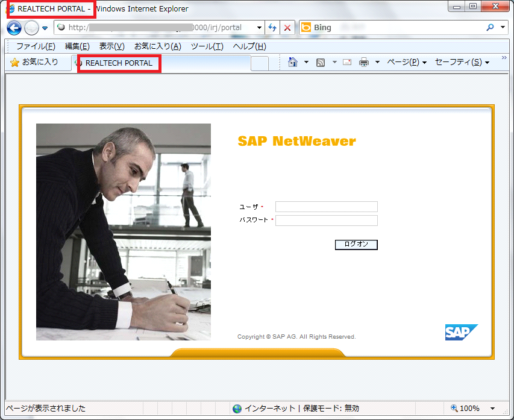
Task: Open the セーフティ(S) toolbar menu
Action: 462,62
